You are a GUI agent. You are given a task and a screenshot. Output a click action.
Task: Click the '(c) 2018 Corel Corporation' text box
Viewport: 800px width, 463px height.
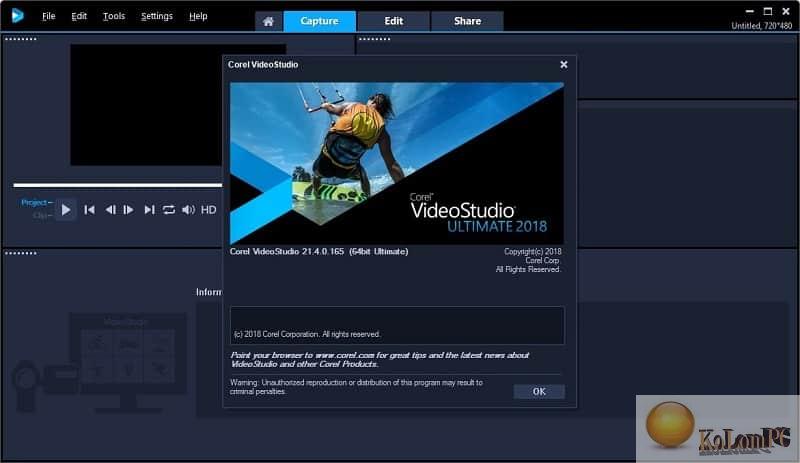pos(397,325)
